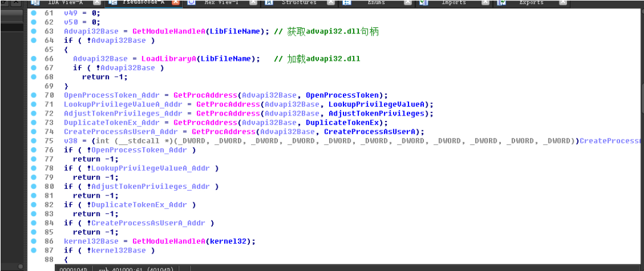The width and height of the screenshot is (644, 271).
Task: Close the Pseudocode-A tab with orange X
Action: pyautogui.click(x=175, y=2)
